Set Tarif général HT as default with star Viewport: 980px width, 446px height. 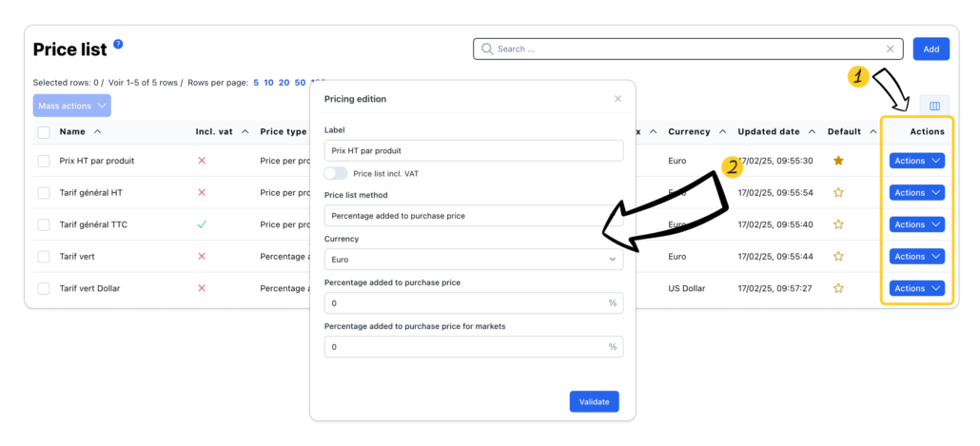[838, 192]
